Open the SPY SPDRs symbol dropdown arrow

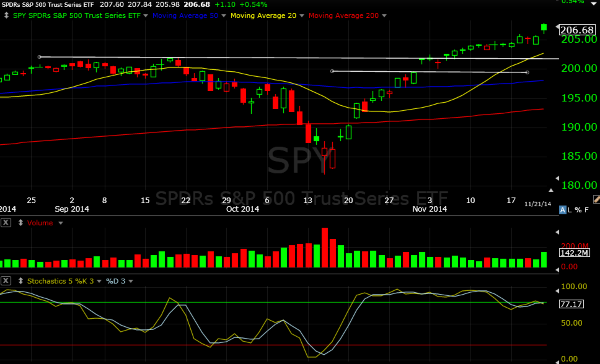(146, 16)
